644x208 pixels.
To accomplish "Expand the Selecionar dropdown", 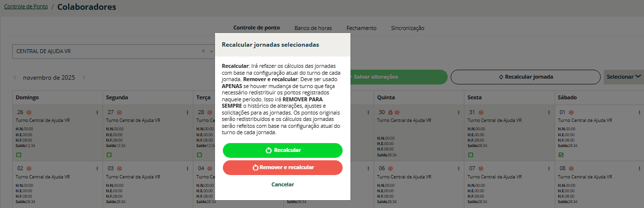I will point(623,77).
